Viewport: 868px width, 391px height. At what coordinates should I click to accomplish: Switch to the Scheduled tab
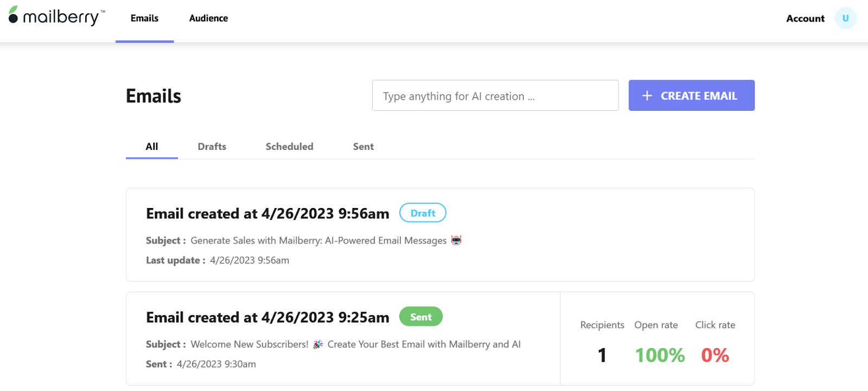pos(289,147)
